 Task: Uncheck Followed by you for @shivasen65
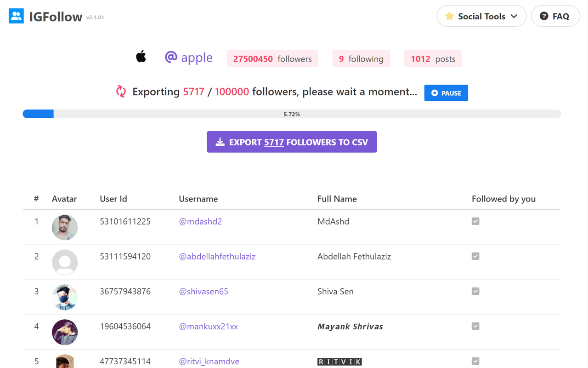[x=475, y=291]
